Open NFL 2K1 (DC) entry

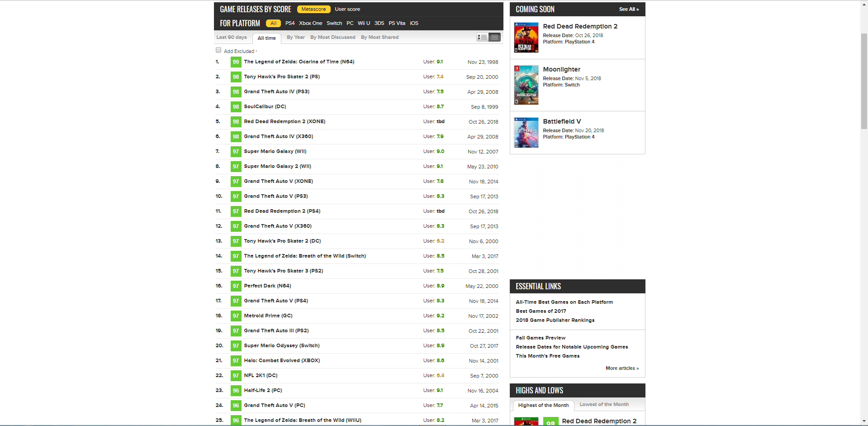click(261, 375)
